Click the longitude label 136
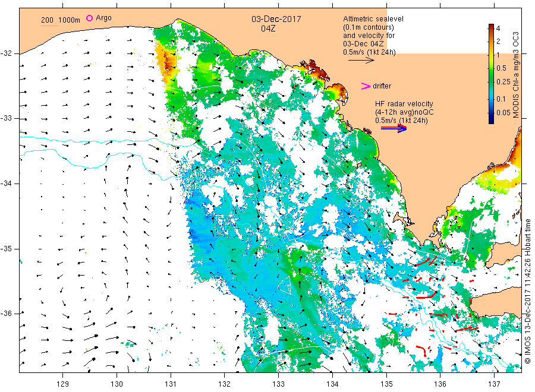Image resolution: width=535 pixels, height=392 pixels. coord(440,384)
